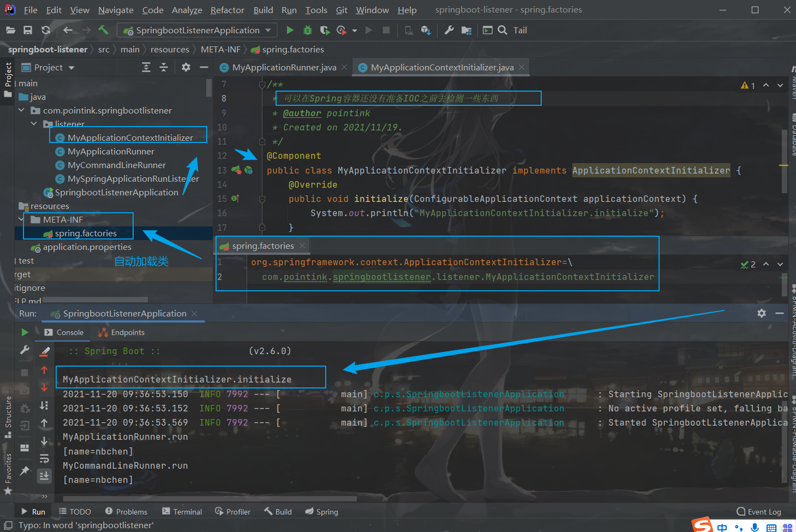This screenshot has height=532, width=796.
Task: Click the console horizontal scrollbar
Action: (210, 498)
